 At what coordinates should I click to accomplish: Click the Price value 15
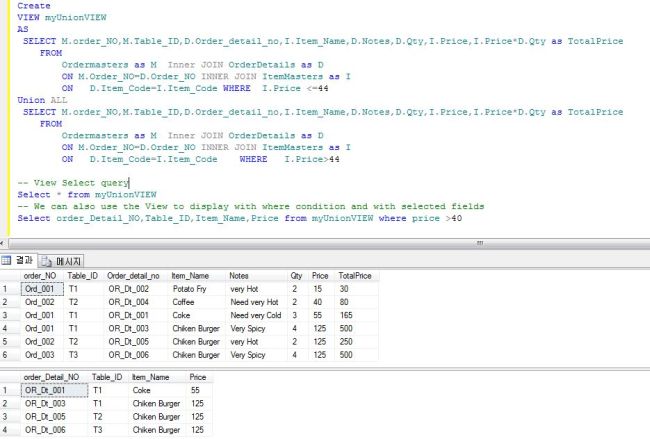[x=321, y=289]
